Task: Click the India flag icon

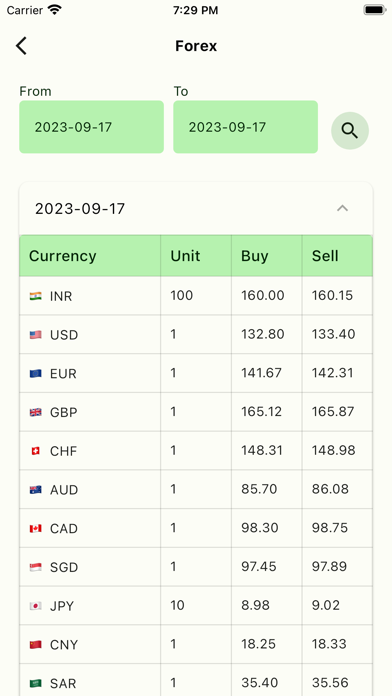Action: (36, 296)
